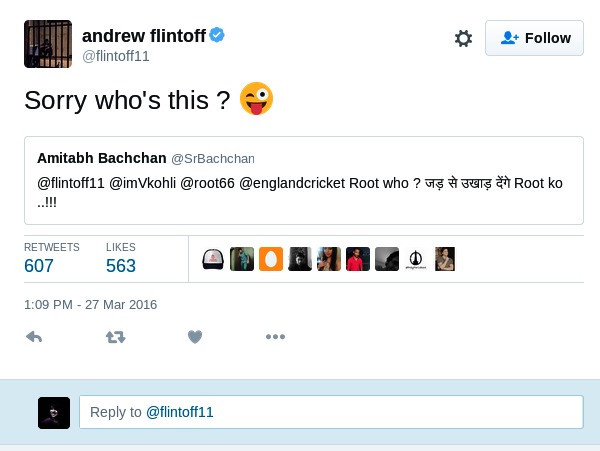View the 563 likes list
Screen dimensions: 600x451
(121, 265)
